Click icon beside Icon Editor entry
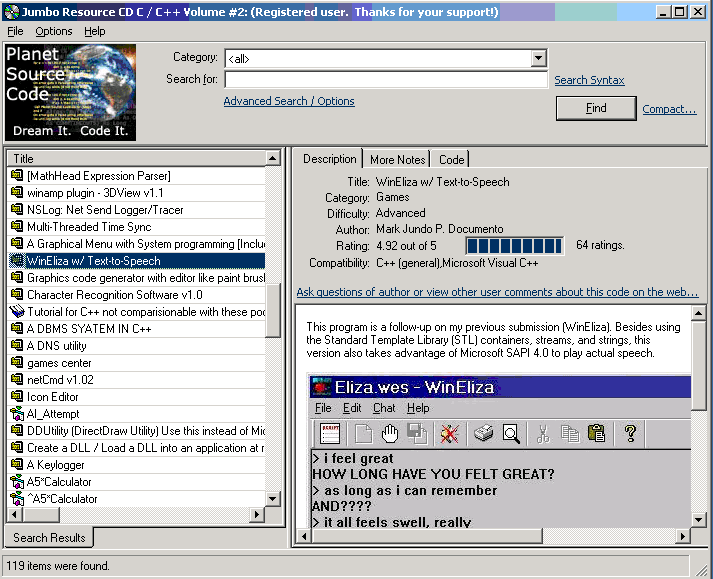 [17, 397]
